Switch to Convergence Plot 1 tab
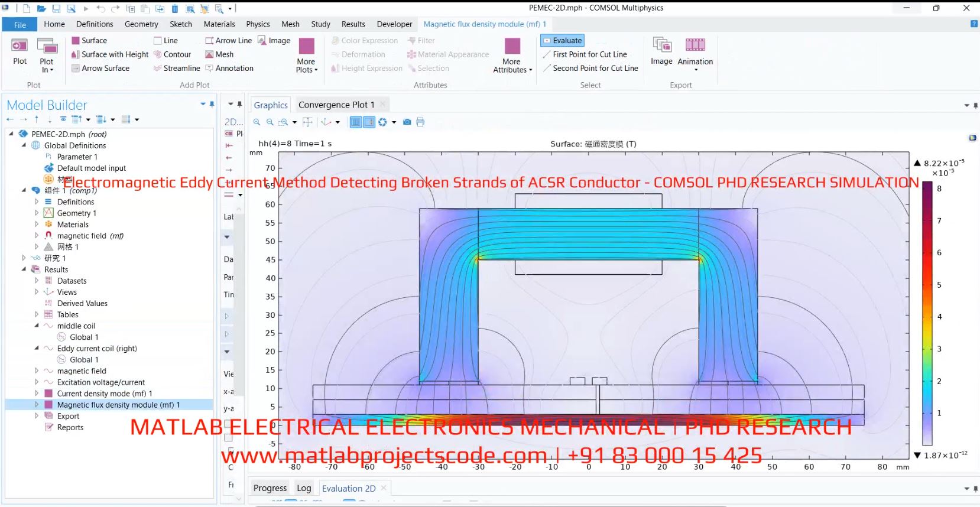This screenshot has width=980, height=507. [336, 105]
